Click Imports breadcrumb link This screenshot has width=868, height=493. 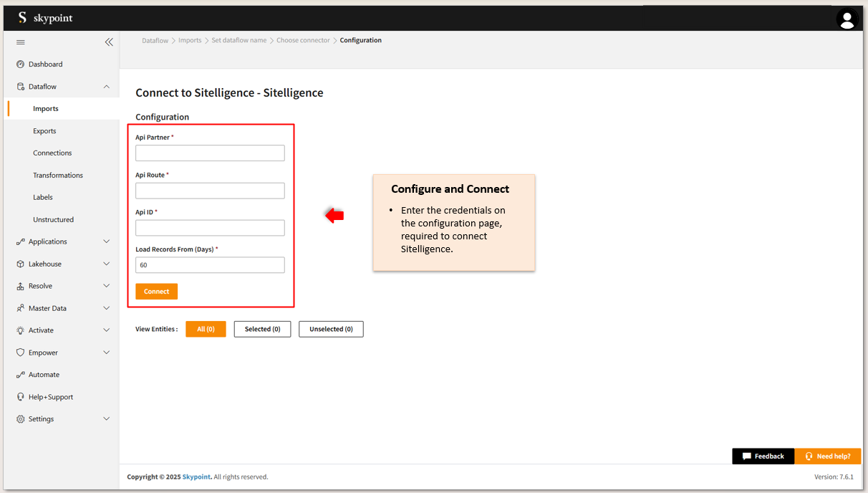(190, 41)
